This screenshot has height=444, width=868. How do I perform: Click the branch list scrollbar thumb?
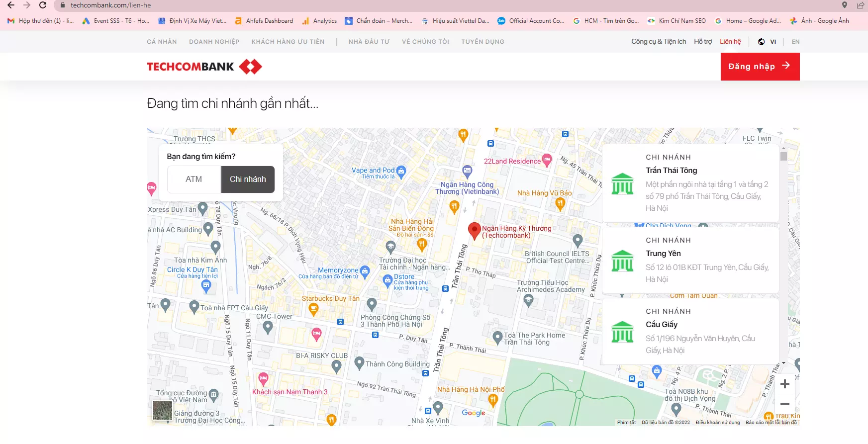pos(784,156)
